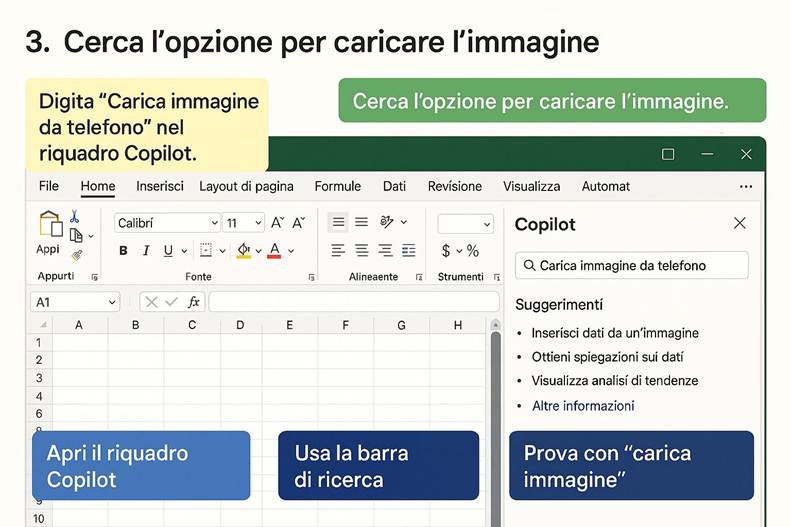
Task: Toggle Italic formatting
Action: click(146, 251)
